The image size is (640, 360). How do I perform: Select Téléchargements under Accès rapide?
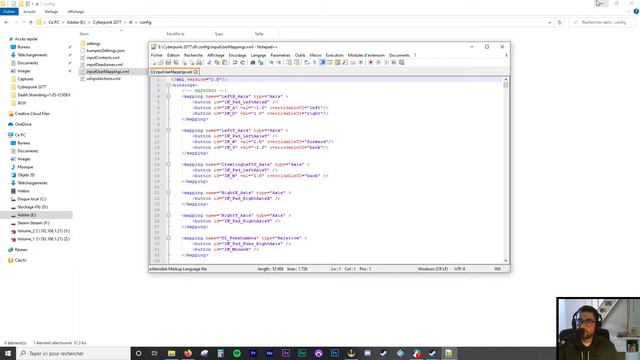pyautogui.click(x=33, y=55)
